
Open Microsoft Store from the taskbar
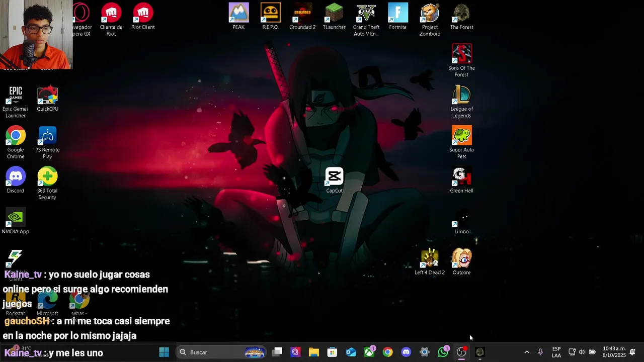click(x=332, y=352)
